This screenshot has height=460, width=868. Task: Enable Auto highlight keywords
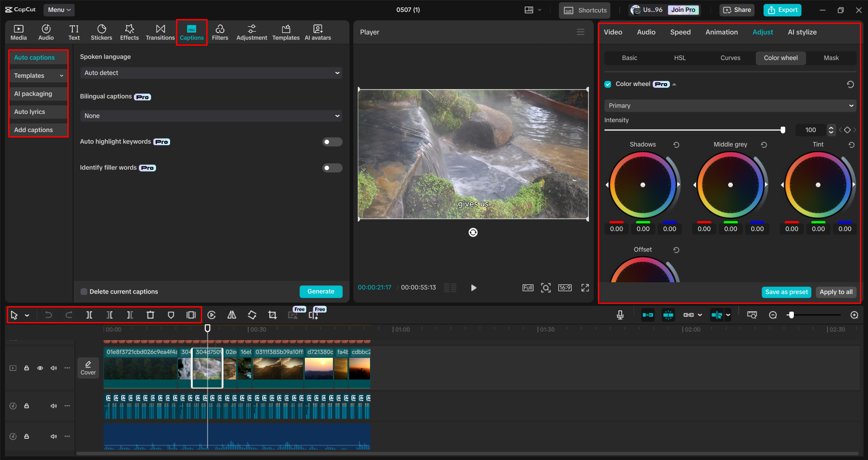(332, 142)
